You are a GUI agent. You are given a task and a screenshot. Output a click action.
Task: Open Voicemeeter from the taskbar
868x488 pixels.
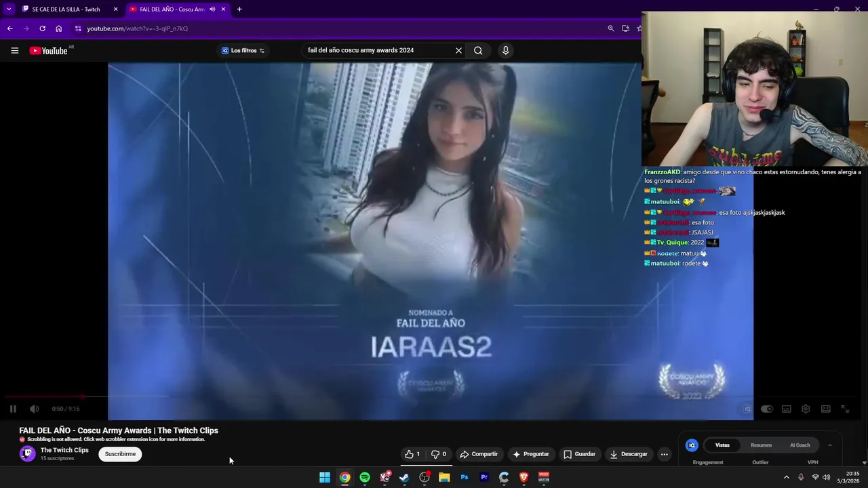(544, 477)
